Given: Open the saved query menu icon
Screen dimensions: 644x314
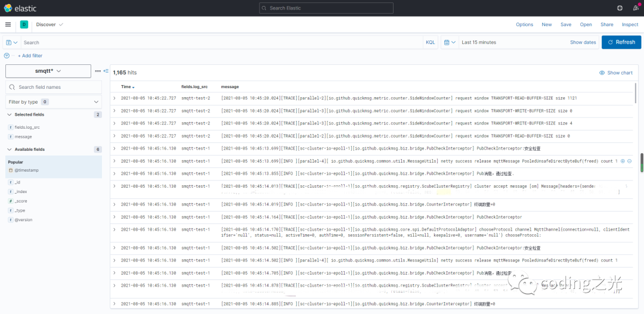Looking at the screenshot, I should [x=11, y=42].
